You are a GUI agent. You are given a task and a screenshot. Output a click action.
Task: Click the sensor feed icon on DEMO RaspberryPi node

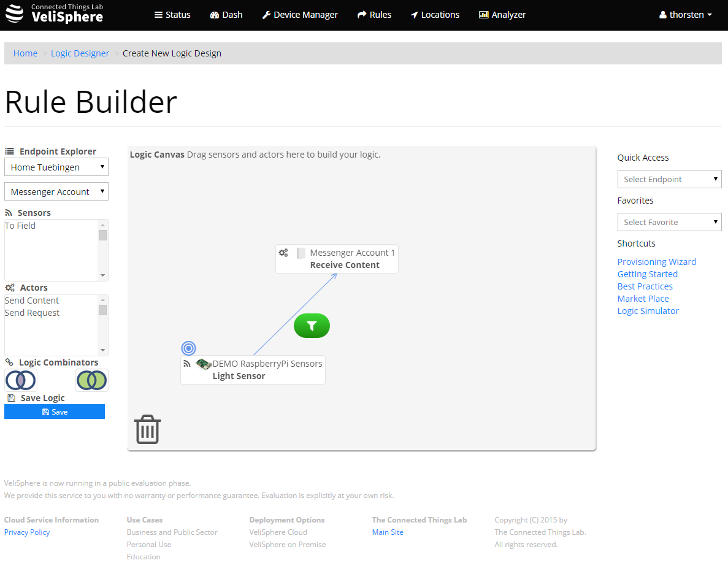187,363
